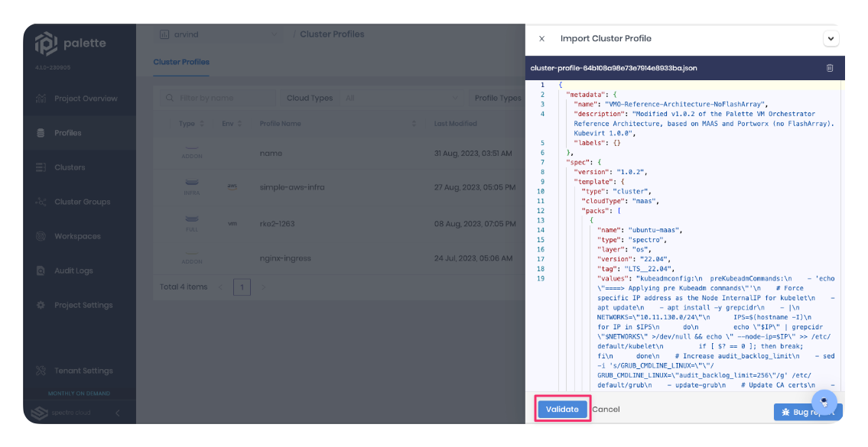
Task: Click the vm environment icon for rke2-1263
Action: 232,223
